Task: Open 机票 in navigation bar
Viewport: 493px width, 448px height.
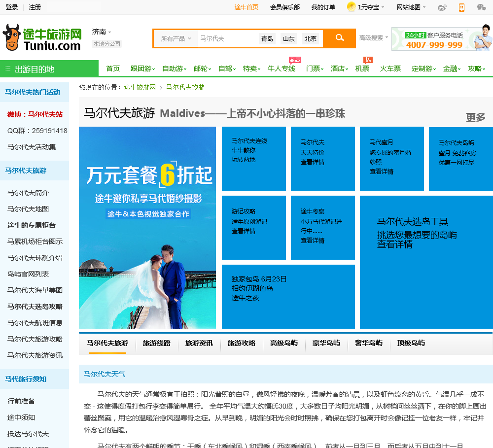Action: [x=362, y=69]
